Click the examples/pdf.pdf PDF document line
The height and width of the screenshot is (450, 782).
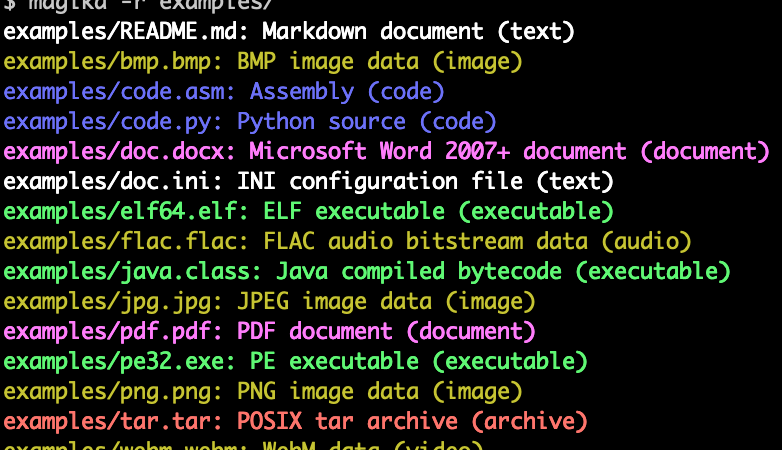pyautogui.click(x=269, y=332)
